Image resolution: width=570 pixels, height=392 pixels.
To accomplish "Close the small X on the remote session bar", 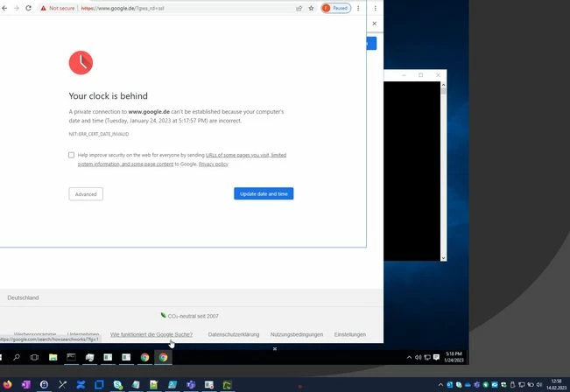I will 275,349.
